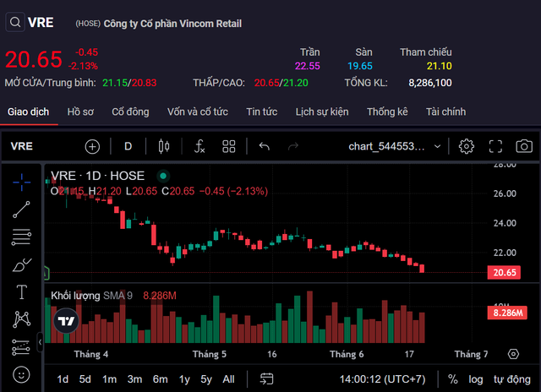Viewport: 541px width, 392px height.
Task: Open the D interval dropdown
Action: [x=128, y=146]
